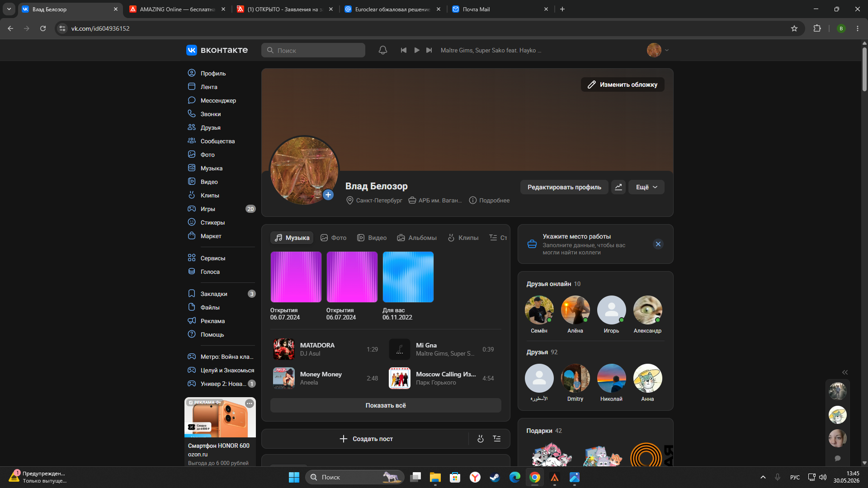Open the Санкт-Петербург city link

[x=374, y=200]
